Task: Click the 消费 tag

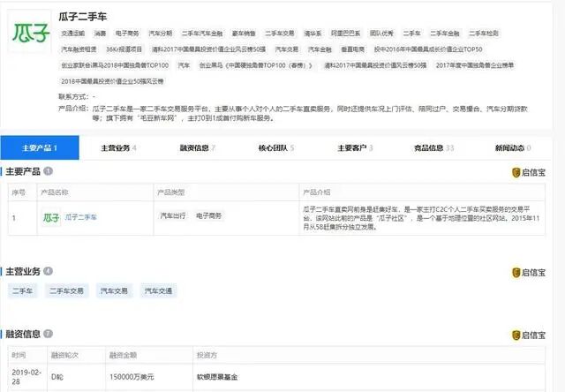Action: [100, 34]
